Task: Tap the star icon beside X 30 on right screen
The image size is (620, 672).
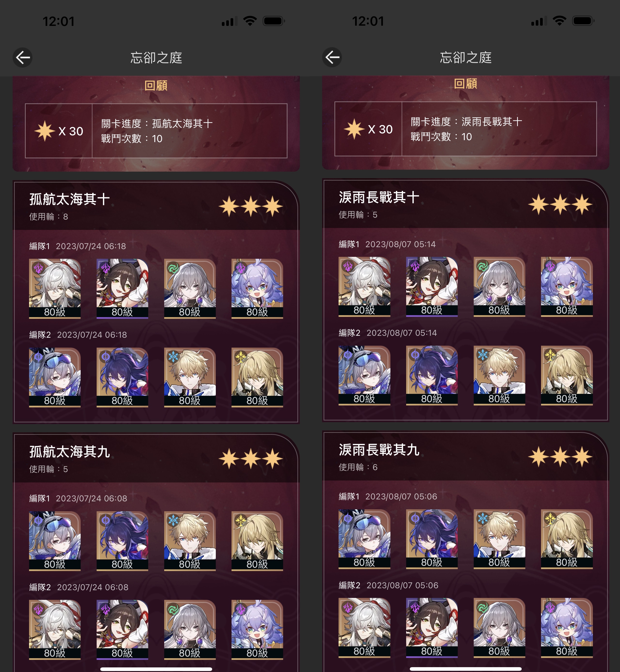Action: [x=354, y=129]
